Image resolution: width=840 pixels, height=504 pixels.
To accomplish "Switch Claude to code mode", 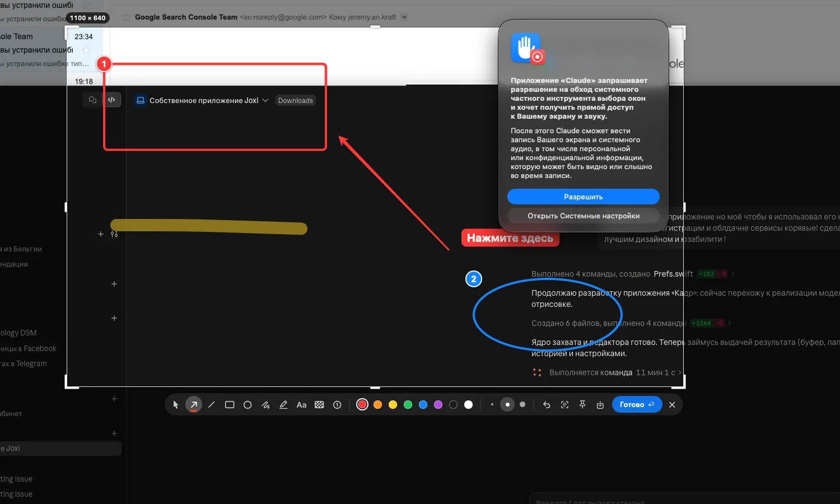I will click(112, 100).
